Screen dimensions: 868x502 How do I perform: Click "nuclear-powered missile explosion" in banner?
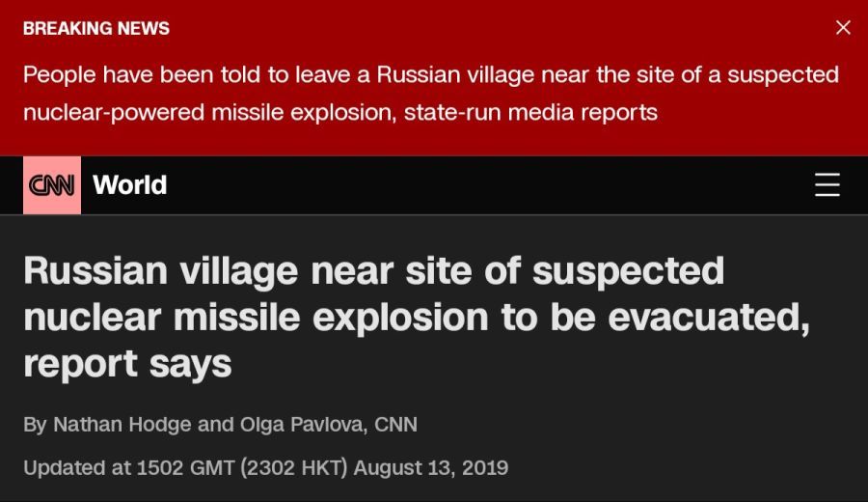click(210, 113)
